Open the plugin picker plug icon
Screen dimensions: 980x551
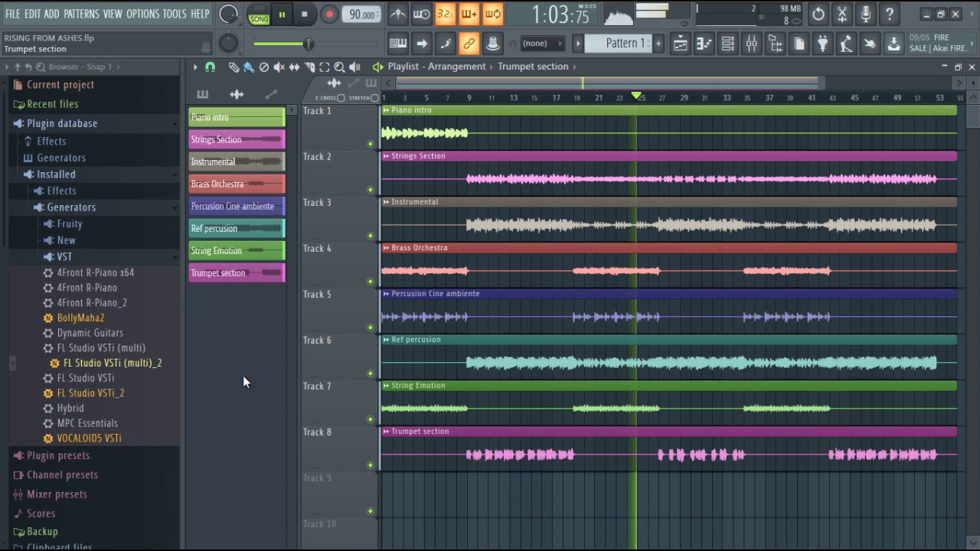click(x=822, y=44)
